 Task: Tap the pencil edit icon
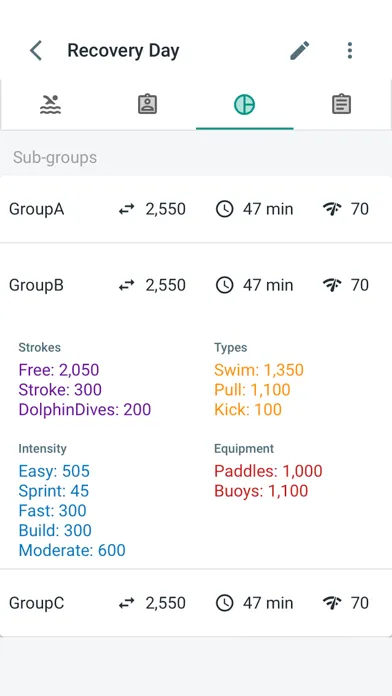[300, 51]
